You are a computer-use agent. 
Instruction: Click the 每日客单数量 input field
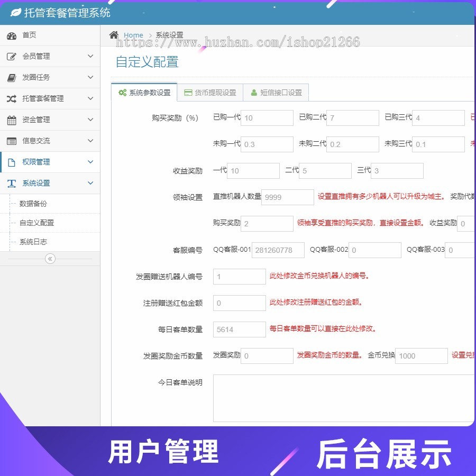239,329
